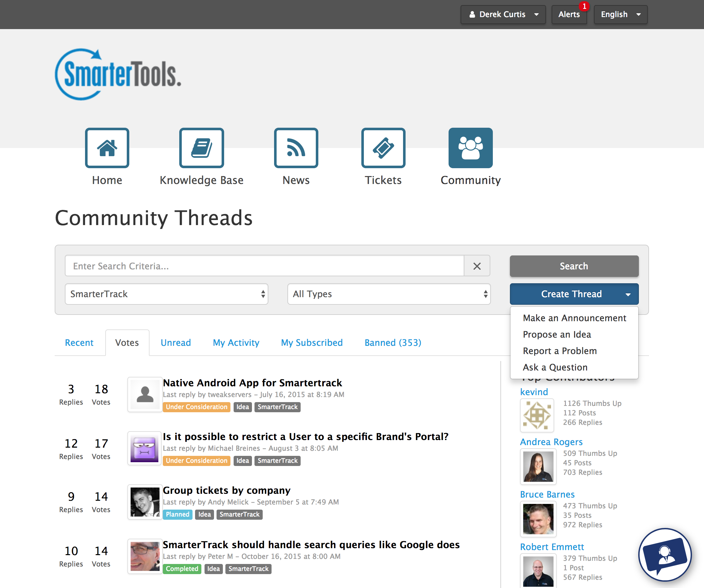The width and height of the screenshot is (704, 588).
Task: Switch to the Banned (353) tab
Action: (x=393, y=343)
